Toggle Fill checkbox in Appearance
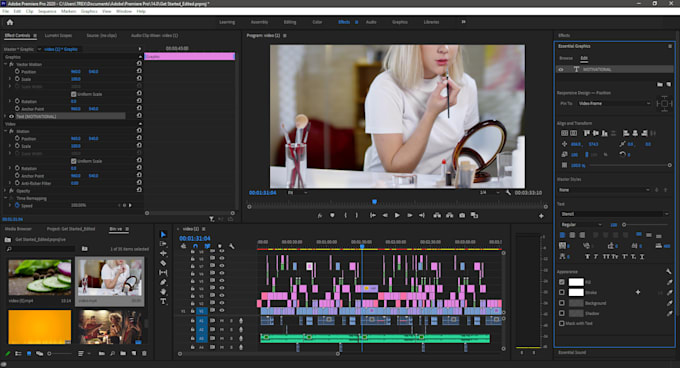 pyautogui.click(x=562, y=282)
